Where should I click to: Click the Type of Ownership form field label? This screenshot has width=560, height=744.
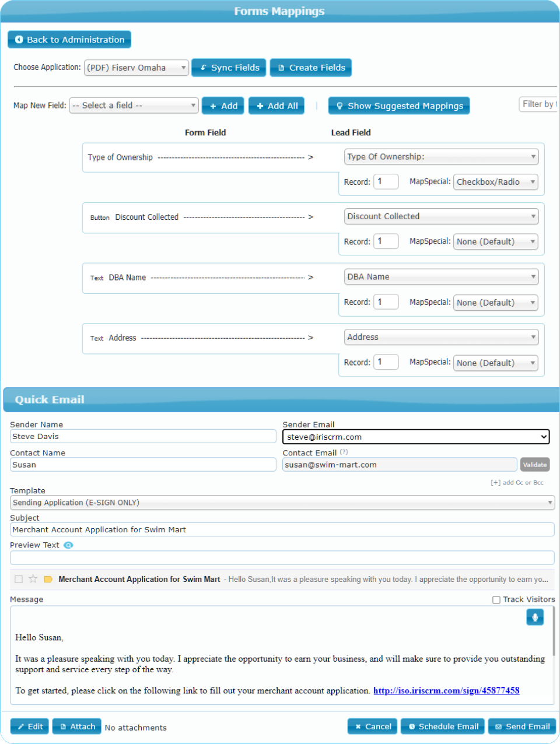(120, 157)
